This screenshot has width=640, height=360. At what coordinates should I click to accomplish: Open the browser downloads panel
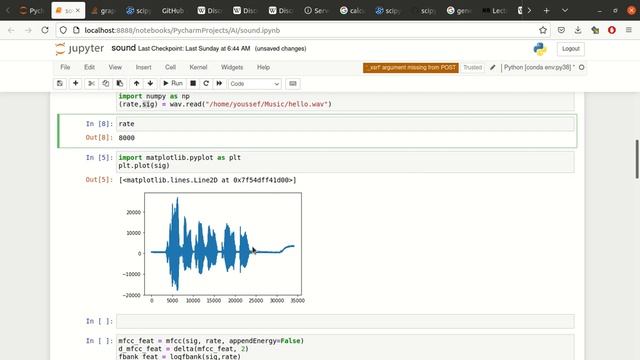(578, 30)
